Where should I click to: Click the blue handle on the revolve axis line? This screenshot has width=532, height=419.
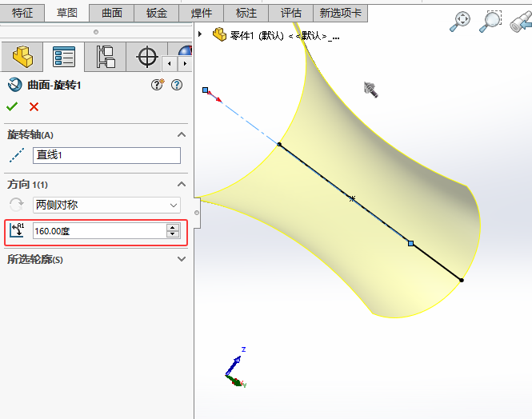coord(410,243)
